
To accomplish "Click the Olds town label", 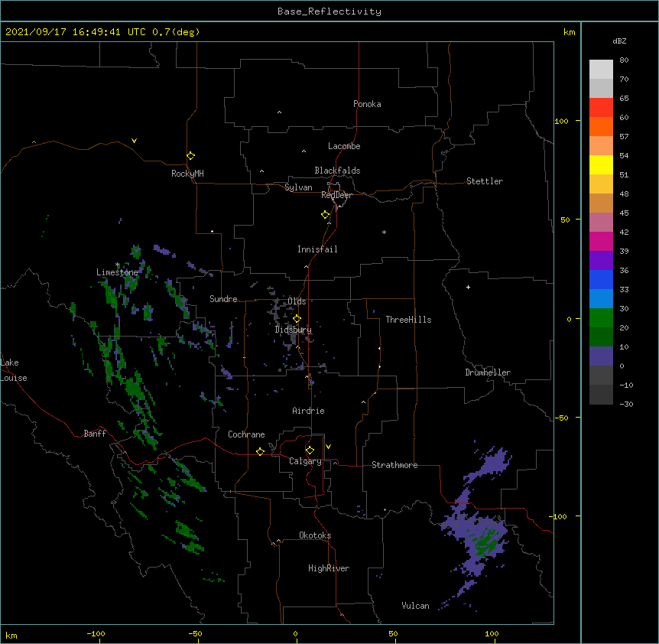I will tap(297, 301).
